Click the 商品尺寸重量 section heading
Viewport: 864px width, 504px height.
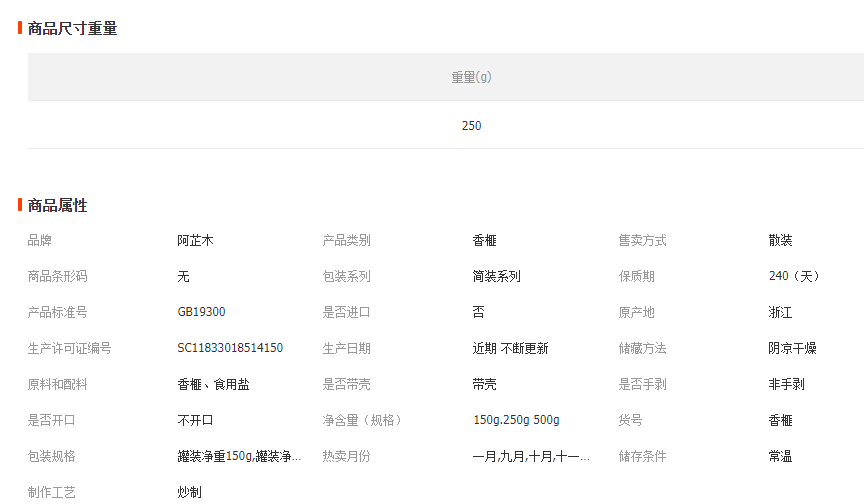click(x=72, y=28)
